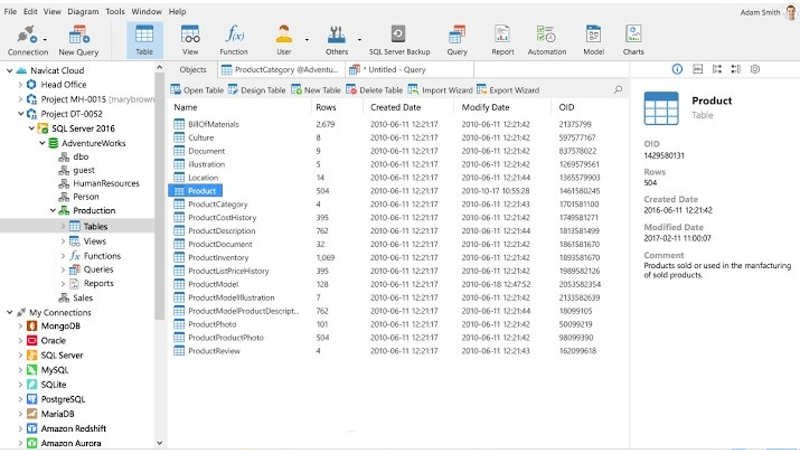Click the navigation tree scroll-up arrow

[159, 67]
